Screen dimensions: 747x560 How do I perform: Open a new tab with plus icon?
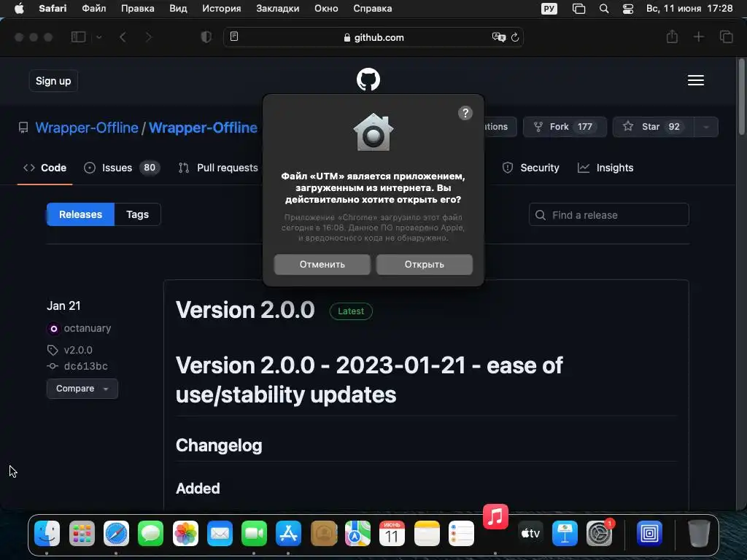point(698,36)
